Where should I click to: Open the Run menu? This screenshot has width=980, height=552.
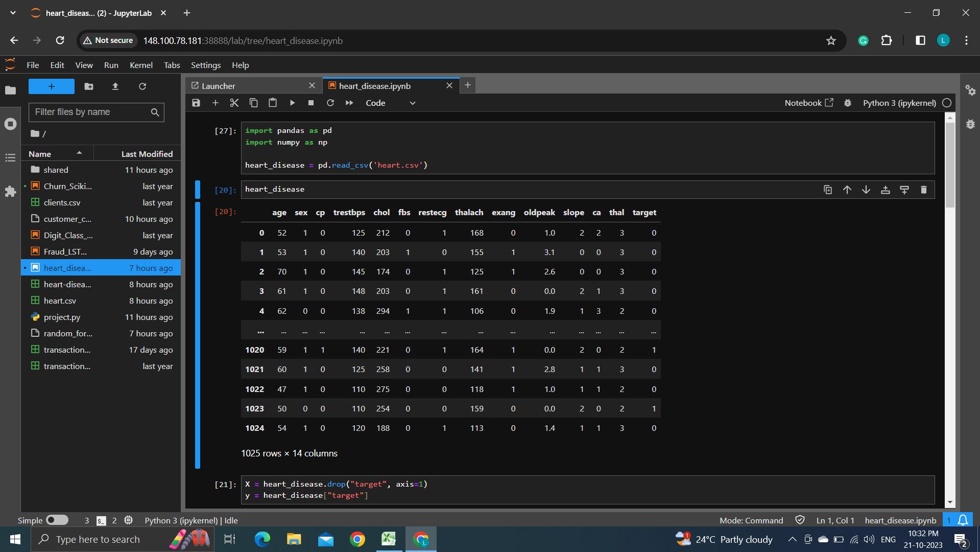click(x=111, y=65)
